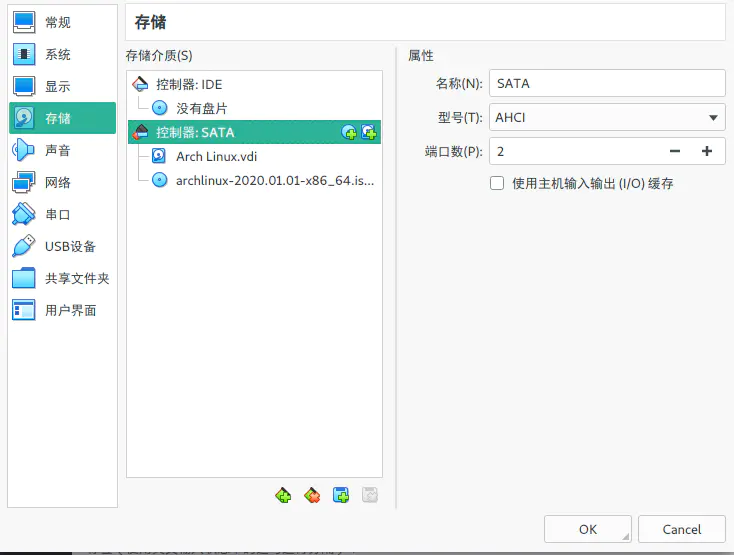The width and height of the screenshot is (734, 555).
Task: Click the 显示 screen icon in sidebar
Action: (23, 86)
